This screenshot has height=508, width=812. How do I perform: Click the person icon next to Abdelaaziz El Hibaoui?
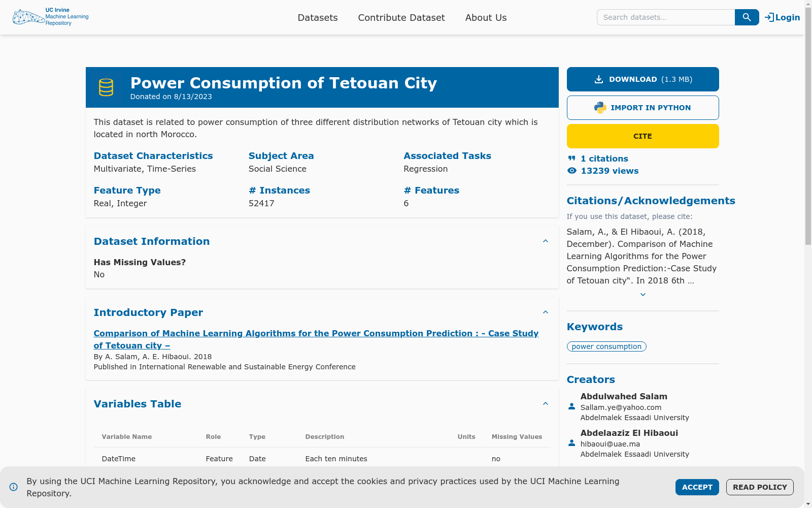coord(572,443)
